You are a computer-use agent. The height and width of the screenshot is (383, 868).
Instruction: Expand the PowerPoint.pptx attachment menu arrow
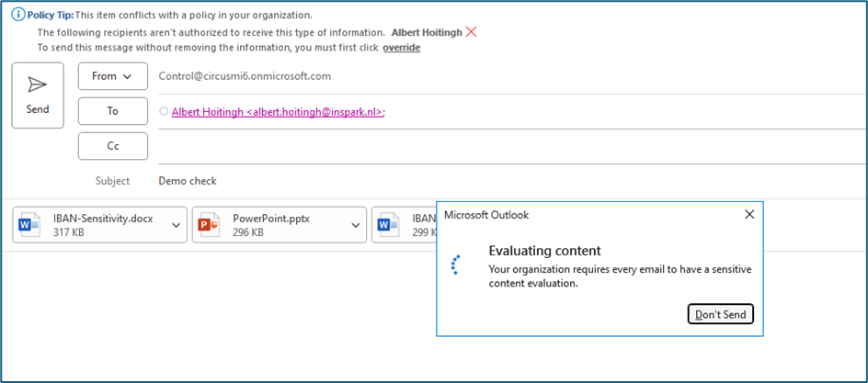pos(356,225)
